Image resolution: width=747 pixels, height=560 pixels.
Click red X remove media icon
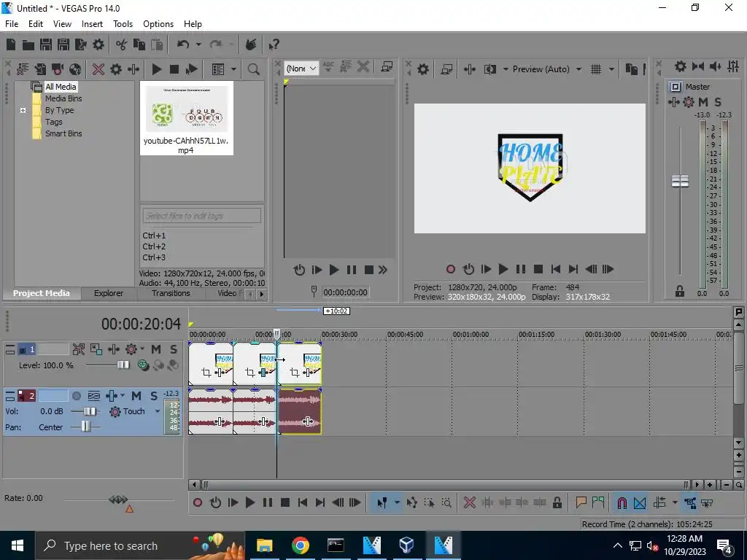click(x=98, y=69)
